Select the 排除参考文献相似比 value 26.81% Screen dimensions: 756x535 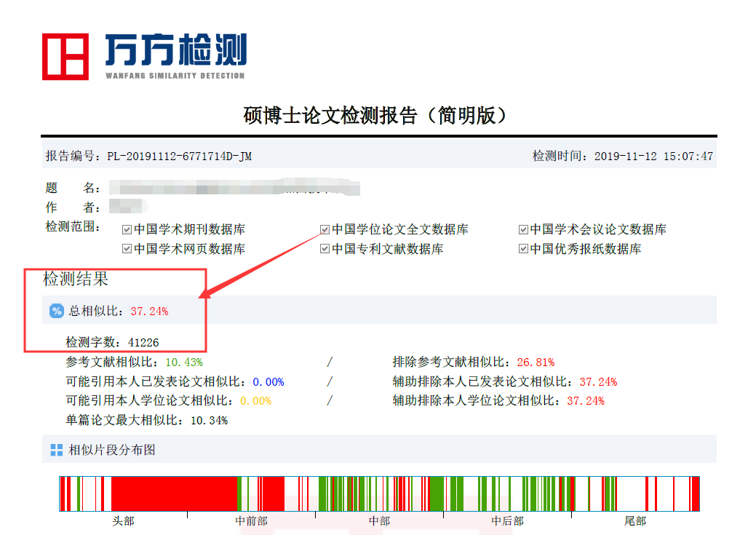click(x=536, y=362)
